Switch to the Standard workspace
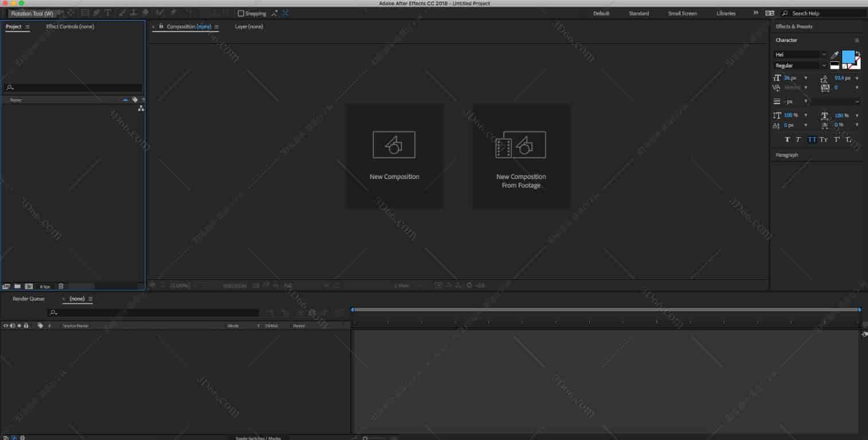 click(x=639, y=13)
